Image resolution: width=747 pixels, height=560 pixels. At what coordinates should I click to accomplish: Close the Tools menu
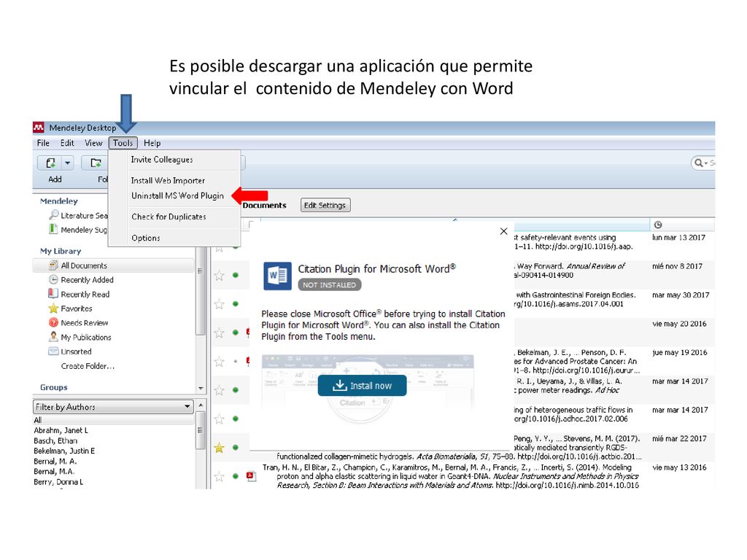(123, 143)
